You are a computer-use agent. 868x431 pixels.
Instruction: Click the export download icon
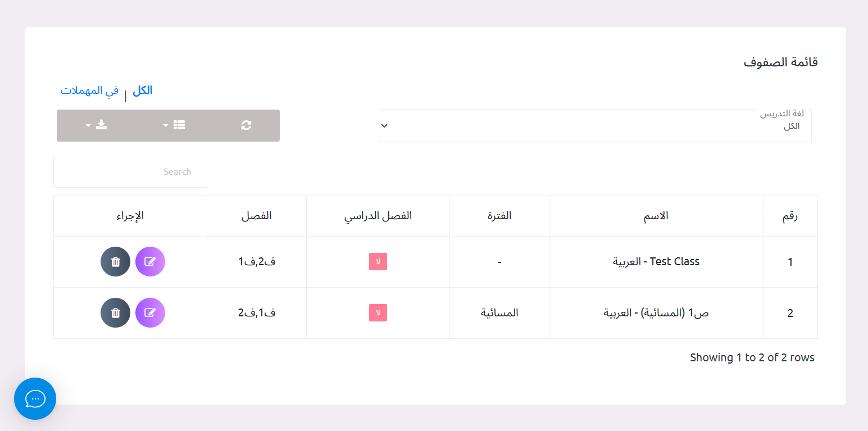point(102,125)
